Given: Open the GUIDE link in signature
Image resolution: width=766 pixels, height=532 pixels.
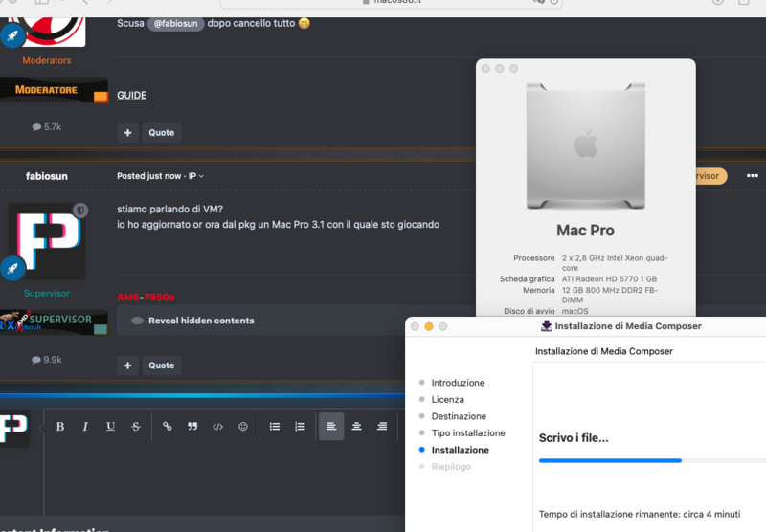Looking at the screenshot, I should [131, 96].
